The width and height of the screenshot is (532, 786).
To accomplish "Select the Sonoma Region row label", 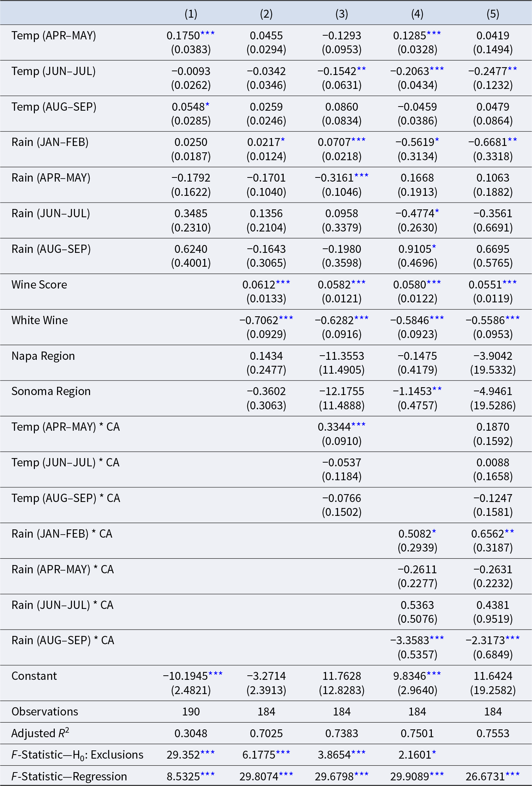I will (x=51, y=391).
